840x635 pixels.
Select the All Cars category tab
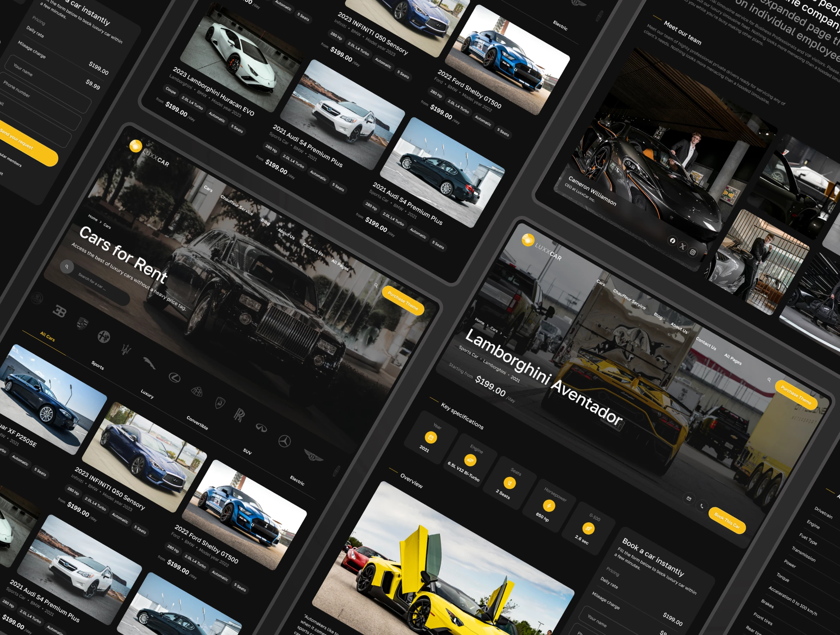coord(48,337)
